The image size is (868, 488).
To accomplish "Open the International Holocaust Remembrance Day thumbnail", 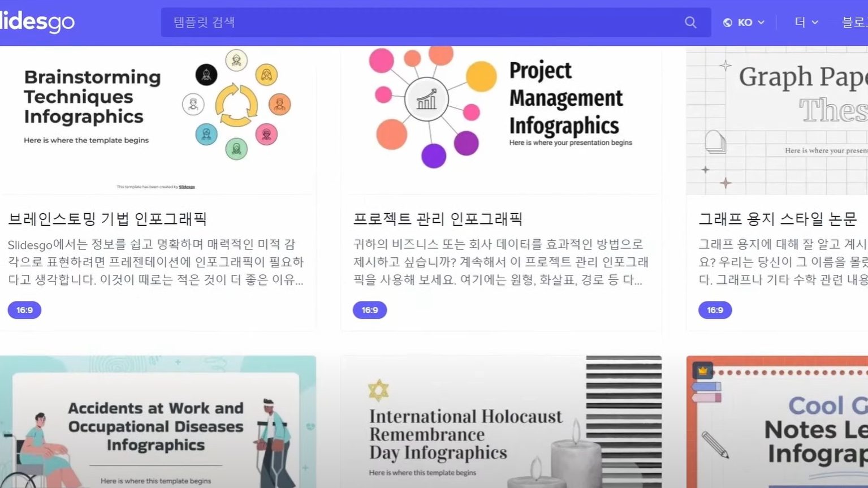I will point(500,422).
